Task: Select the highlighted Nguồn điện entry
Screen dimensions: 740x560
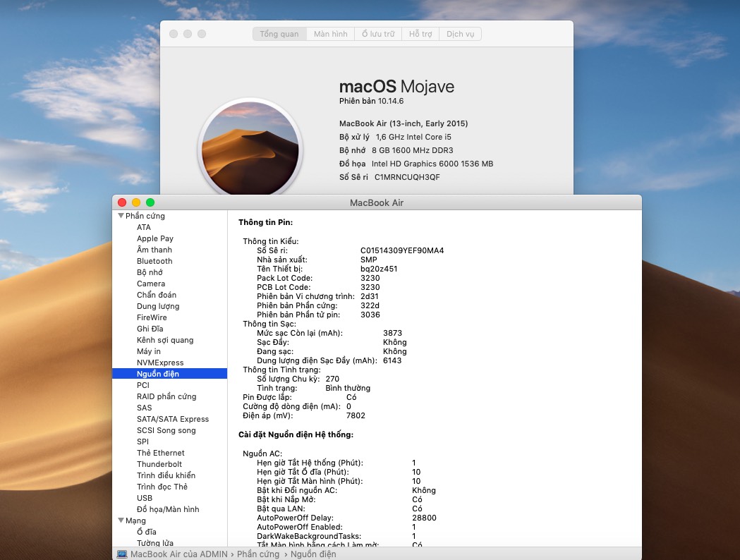Action: 170,374
